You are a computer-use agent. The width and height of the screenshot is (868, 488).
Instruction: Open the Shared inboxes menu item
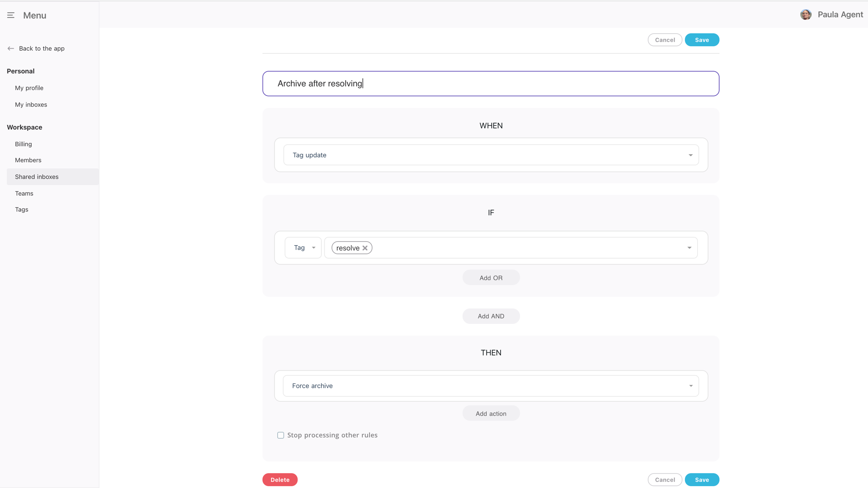[37, 177]
